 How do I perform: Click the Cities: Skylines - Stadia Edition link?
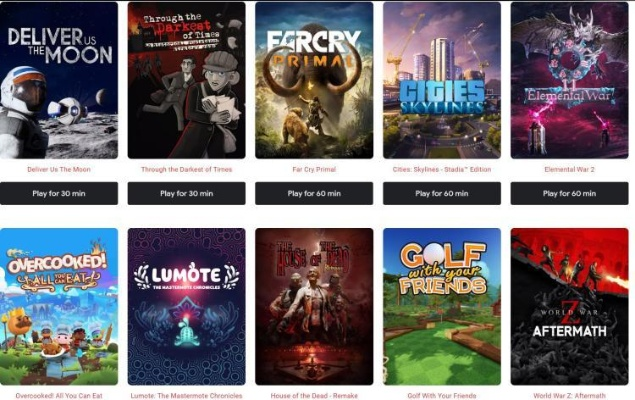tap(442, 169)
